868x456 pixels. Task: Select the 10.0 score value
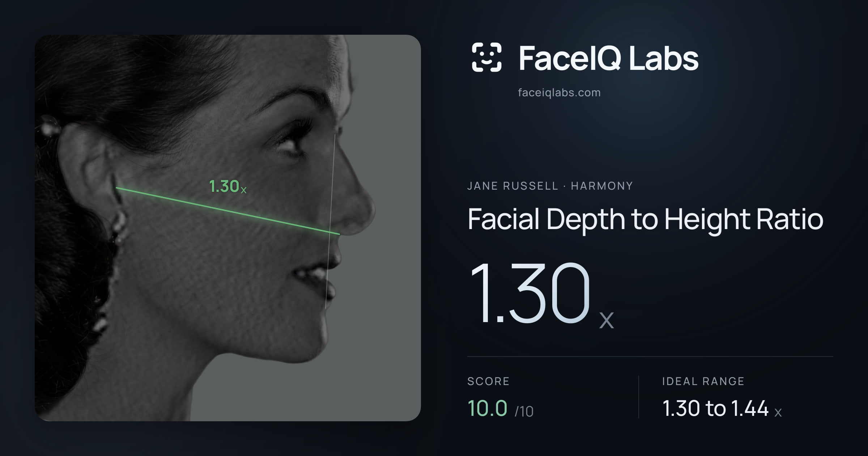[x=487, y=408]
